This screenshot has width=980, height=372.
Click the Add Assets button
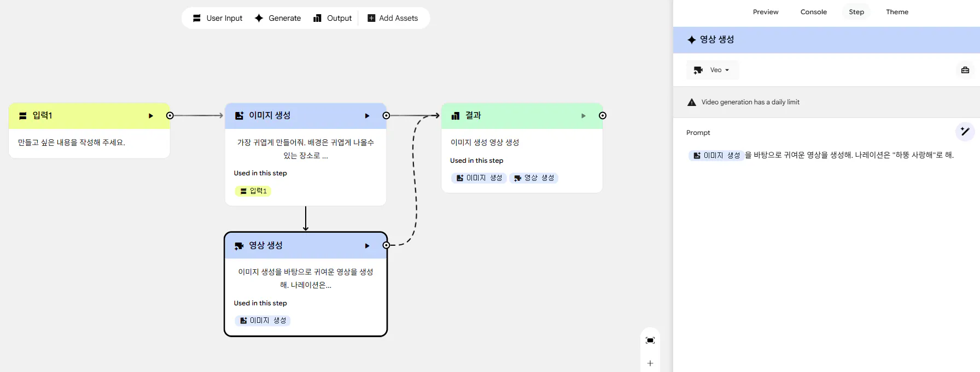393,18
